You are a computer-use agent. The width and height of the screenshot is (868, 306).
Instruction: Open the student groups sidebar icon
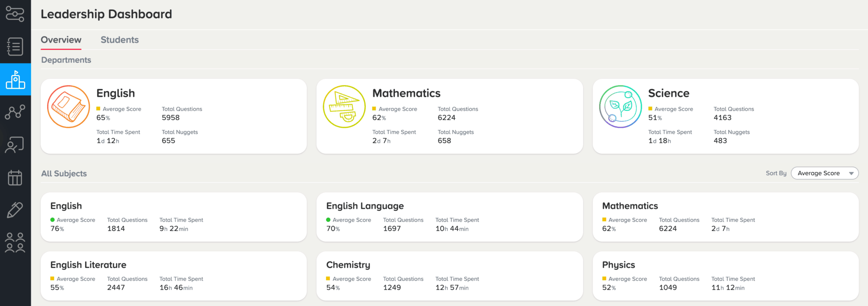15,243
